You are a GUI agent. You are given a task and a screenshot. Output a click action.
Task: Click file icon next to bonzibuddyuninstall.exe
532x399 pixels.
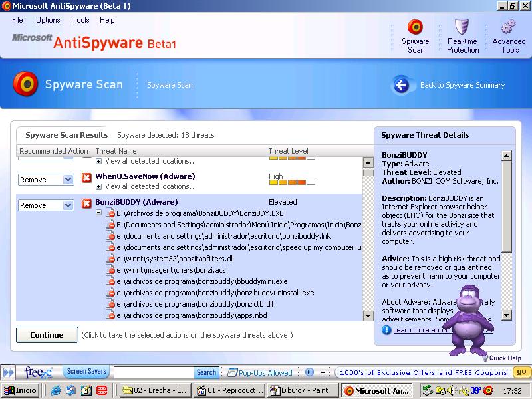pos(110,293)
